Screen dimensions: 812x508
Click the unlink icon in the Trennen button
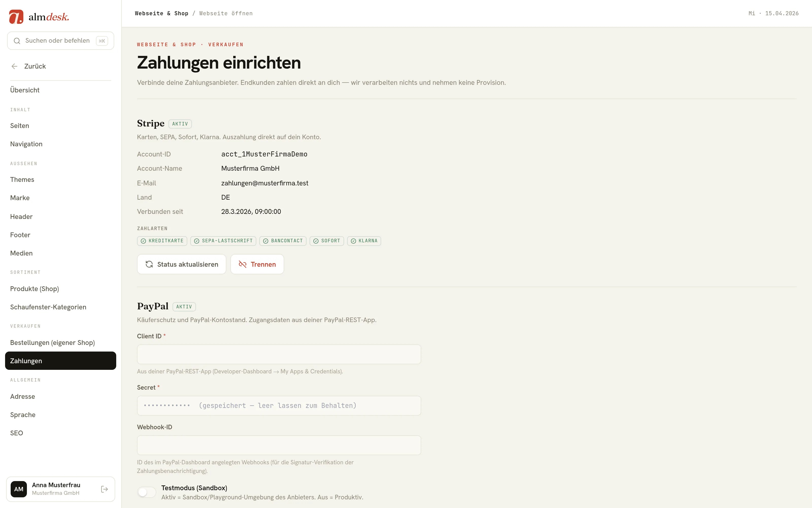click(243, 264)
